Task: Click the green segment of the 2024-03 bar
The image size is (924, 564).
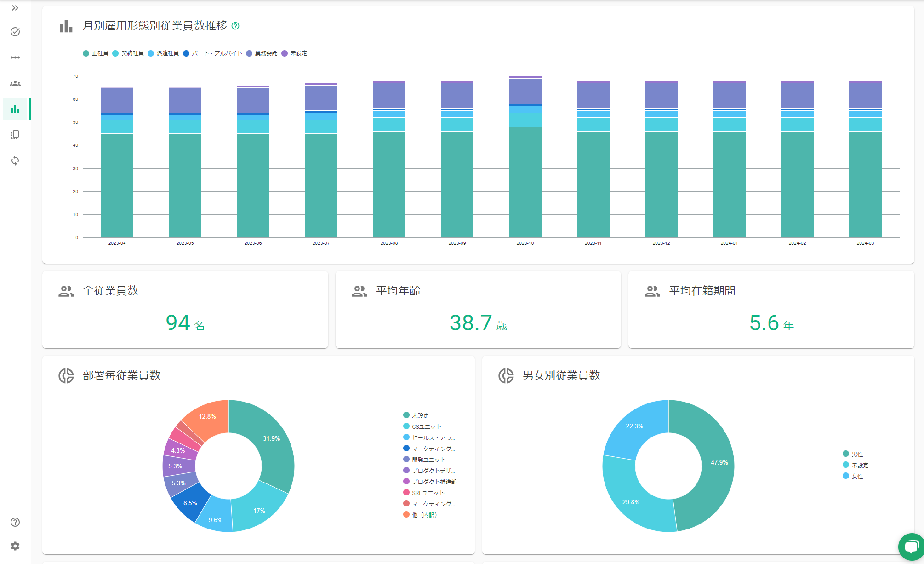Action: pyautogui.click(x=865, y=184)
